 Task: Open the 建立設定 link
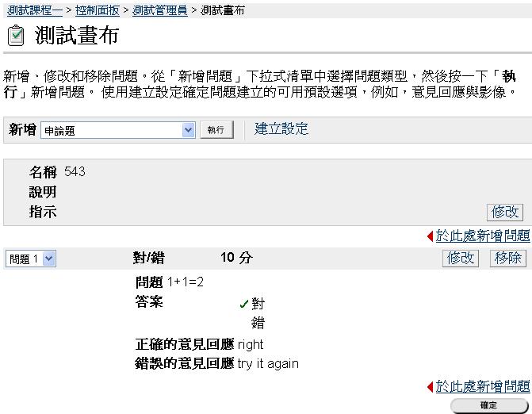tap(281, 129)
